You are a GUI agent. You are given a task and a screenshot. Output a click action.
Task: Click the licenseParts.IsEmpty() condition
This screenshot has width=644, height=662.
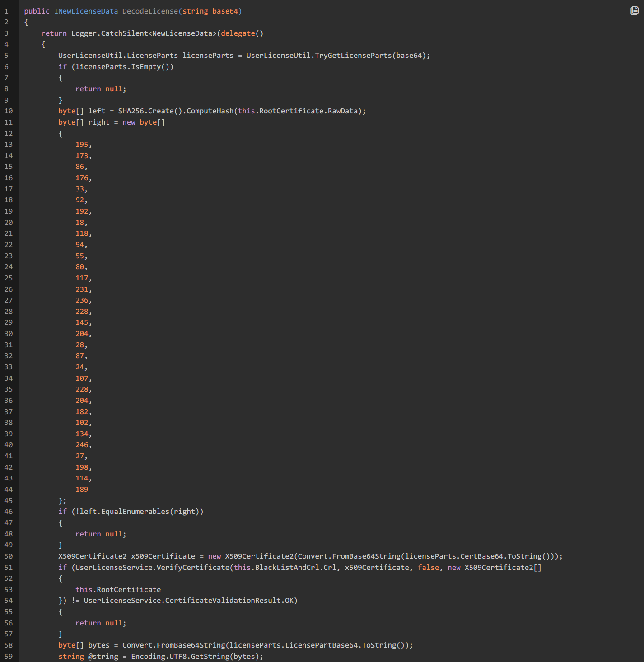click(x=122, y=67)
